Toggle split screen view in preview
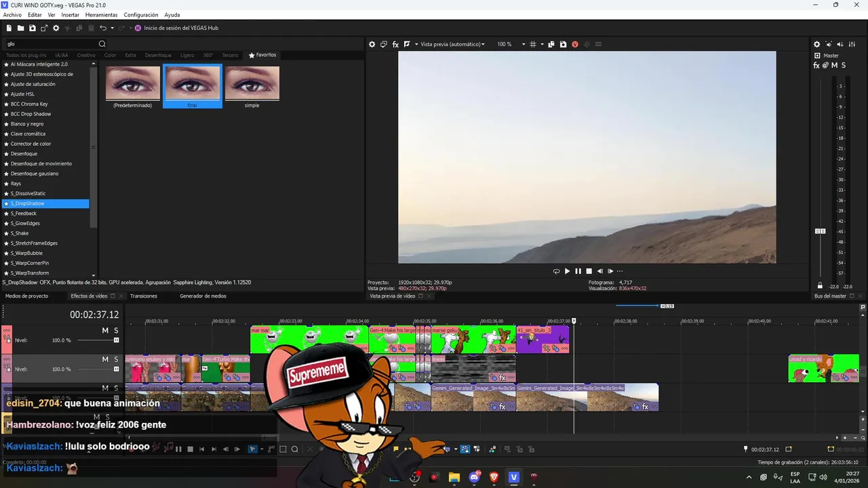The width and height of the screenshot is (868, 488). click(407, 44)
